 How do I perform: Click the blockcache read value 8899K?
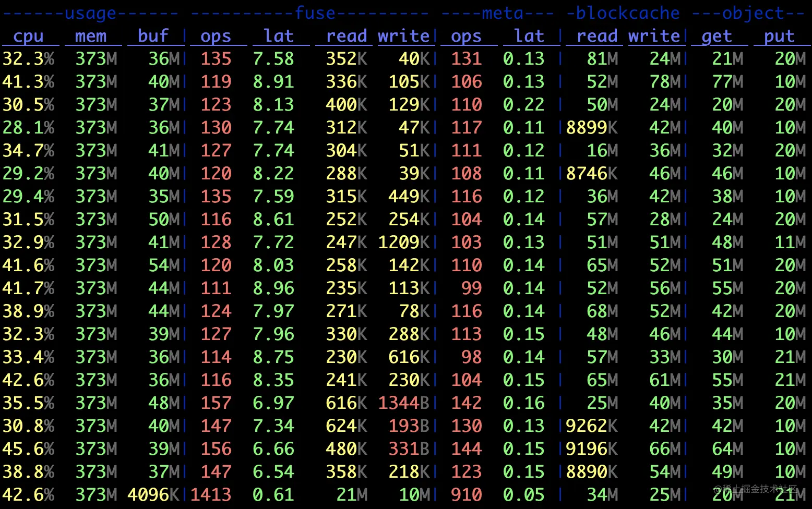(592, 128)
